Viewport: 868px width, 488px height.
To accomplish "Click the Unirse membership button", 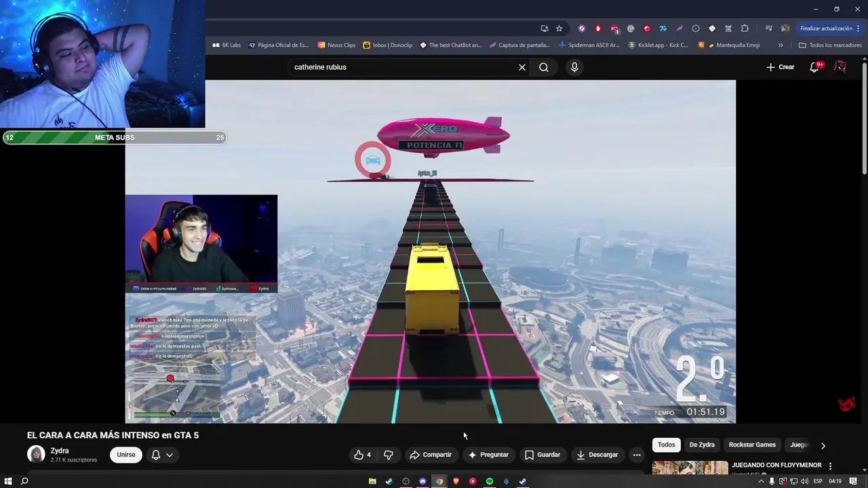I will [x=126, y=455].
